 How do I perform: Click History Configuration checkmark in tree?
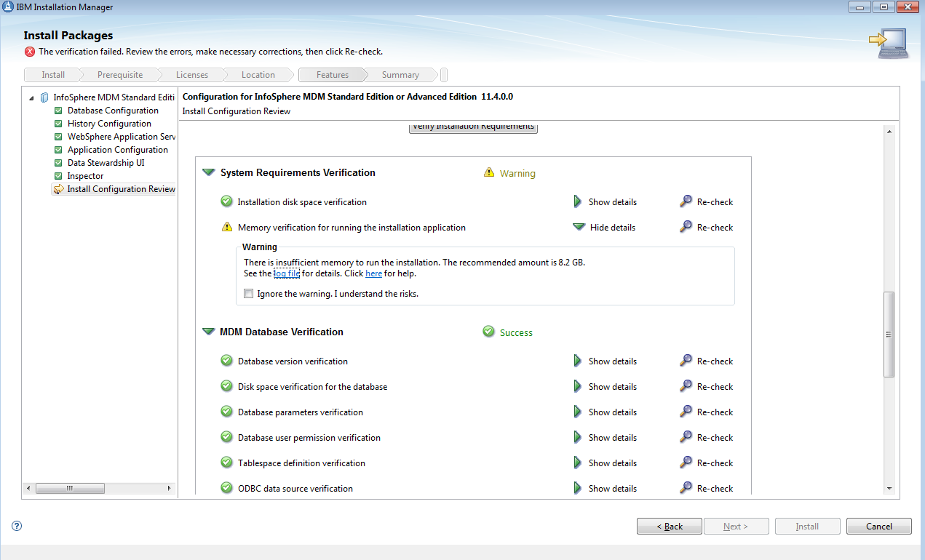coord(59,124)
